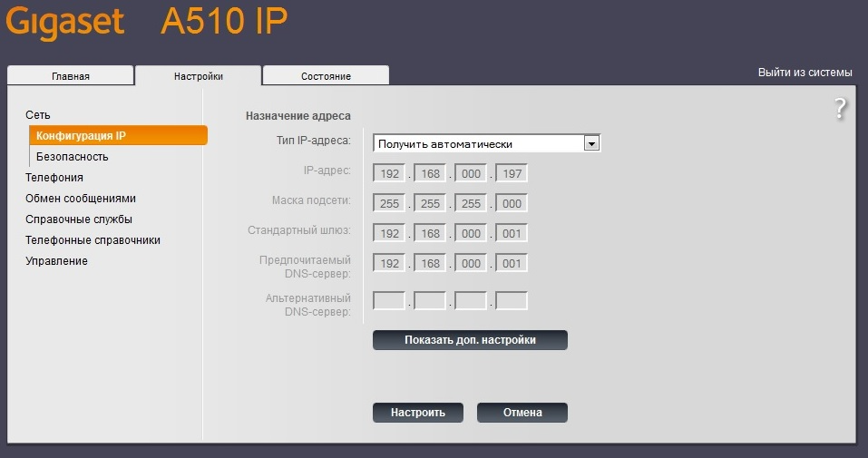The height and width of the screenshot is (458, 868).
Task: Click last octet of Стандартный шлюз
Action: pyautogui.click(x=512, y=233)
